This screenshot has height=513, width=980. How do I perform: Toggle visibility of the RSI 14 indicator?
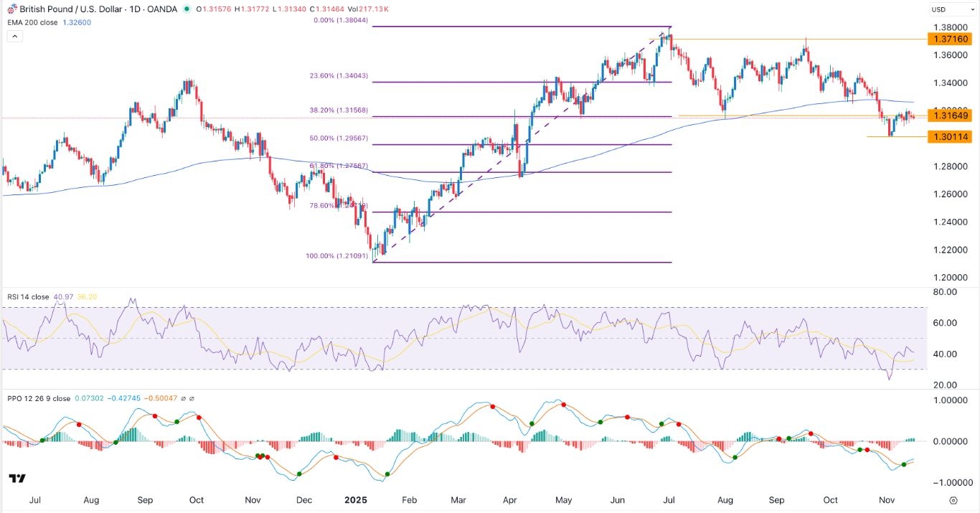coord(29,296)
